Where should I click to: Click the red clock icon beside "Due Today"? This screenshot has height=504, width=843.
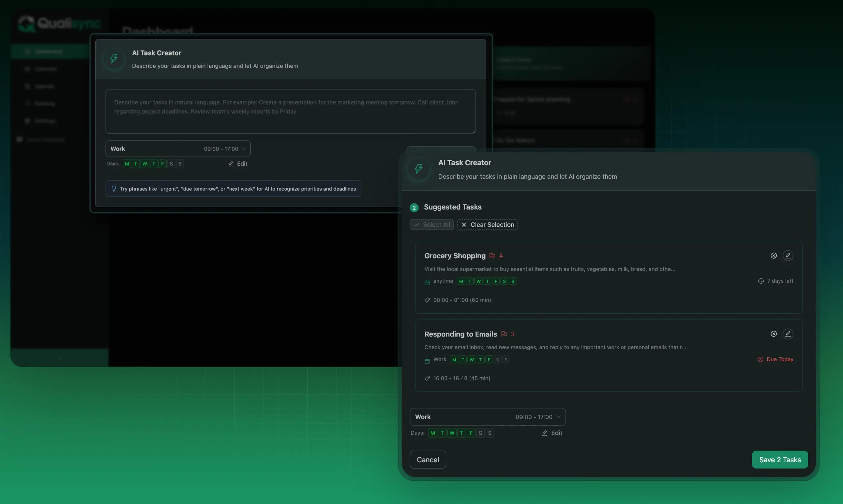click(x=761, y=359)
